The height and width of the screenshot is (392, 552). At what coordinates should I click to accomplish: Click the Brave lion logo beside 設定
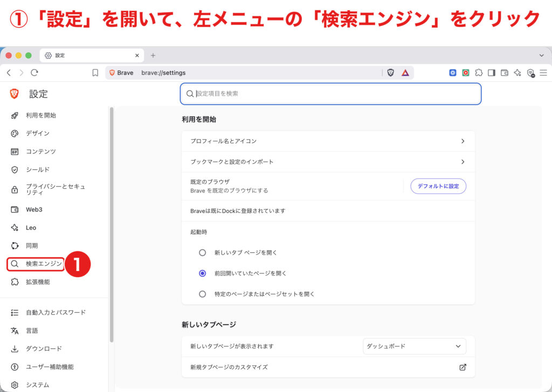14,94
